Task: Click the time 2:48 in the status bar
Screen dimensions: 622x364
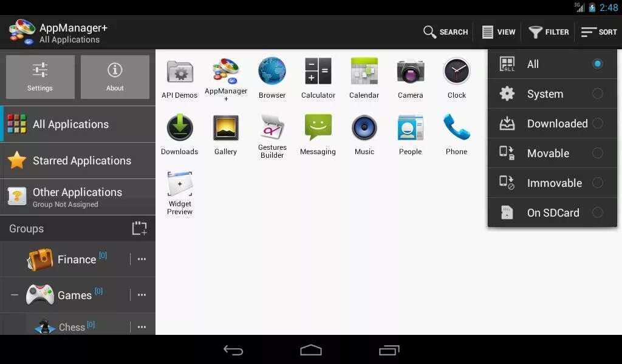Action: (609, 7)
